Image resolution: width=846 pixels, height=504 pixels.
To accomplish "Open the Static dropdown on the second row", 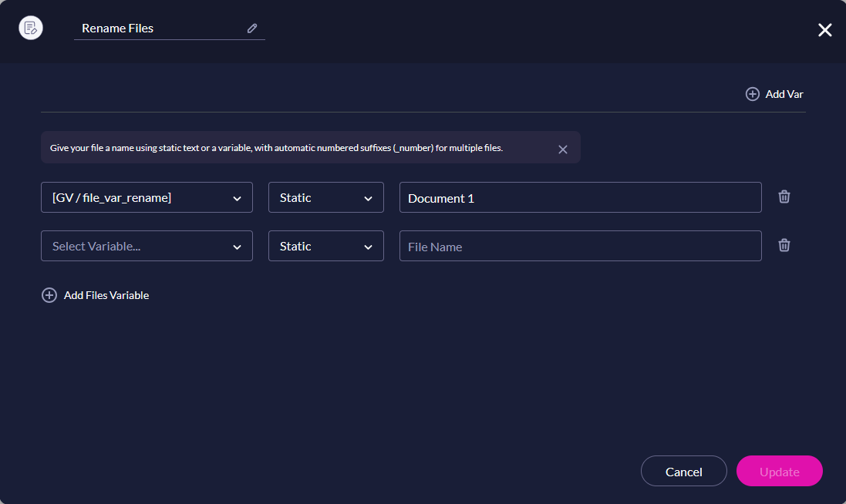I will (x=325, y=246).
